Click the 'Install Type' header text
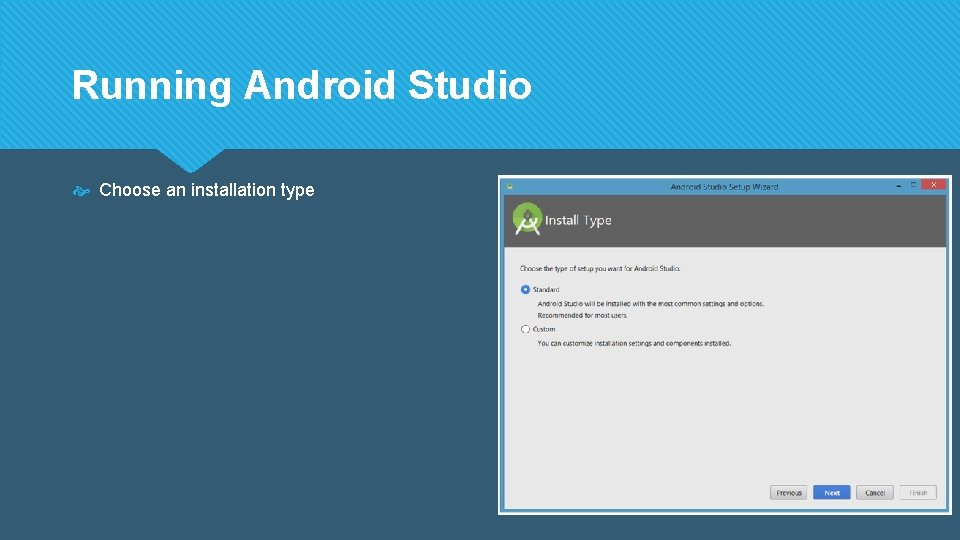Viewport: 960px width, 540px height. click(578, 220)
